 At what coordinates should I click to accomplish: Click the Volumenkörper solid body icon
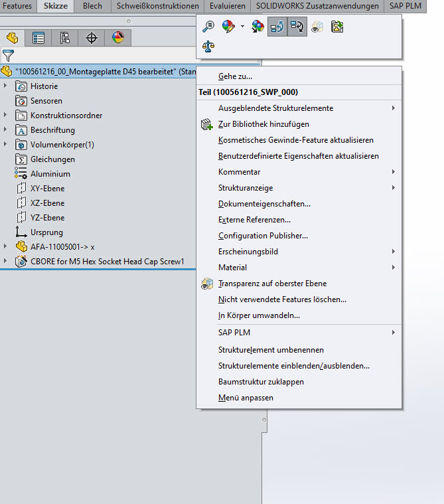21,144
